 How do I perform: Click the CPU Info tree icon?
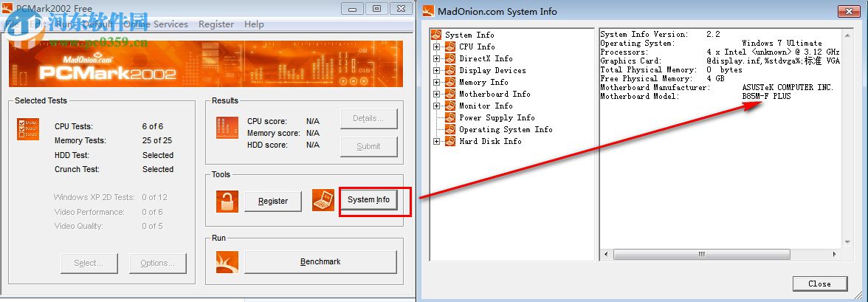[x=450, y=47]
